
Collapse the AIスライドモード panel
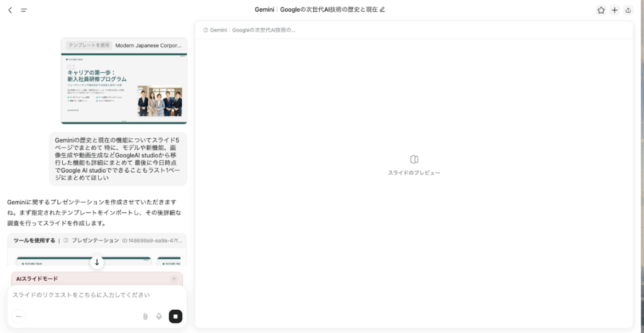tap(174, 279)
